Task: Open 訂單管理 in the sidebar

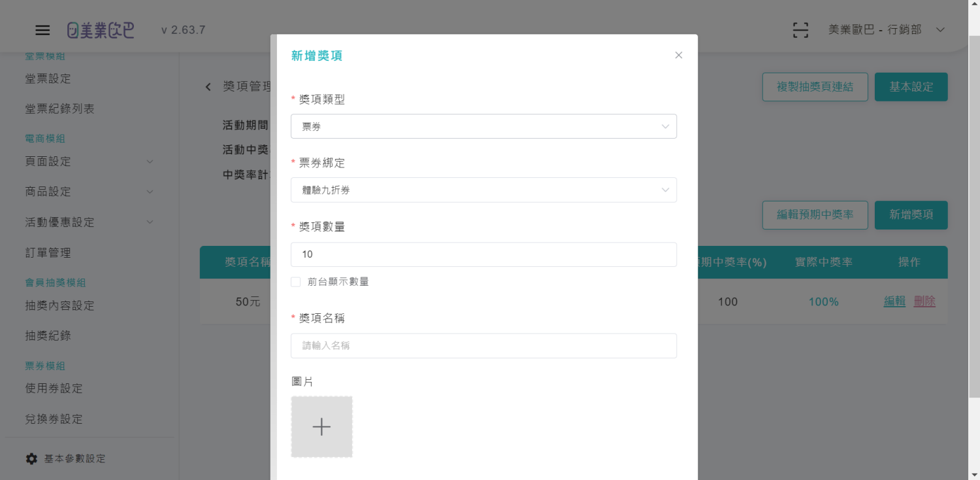Action: pos(48,252)
